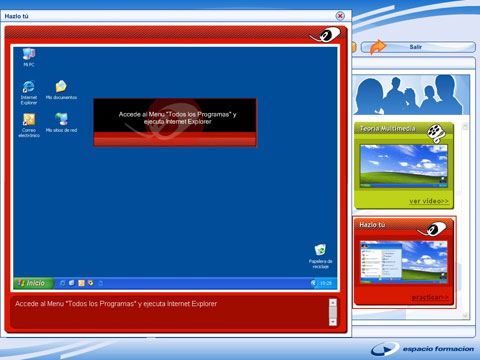Viewport: 480px width, 360px height.
Task: Select the Mis sitios de red icon
Action: (61, 123)
